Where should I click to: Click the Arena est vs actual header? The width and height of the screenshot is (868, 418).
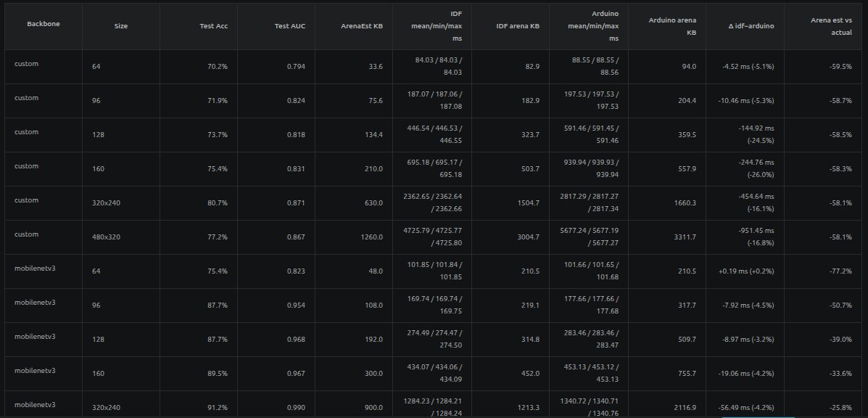point(832,26)
